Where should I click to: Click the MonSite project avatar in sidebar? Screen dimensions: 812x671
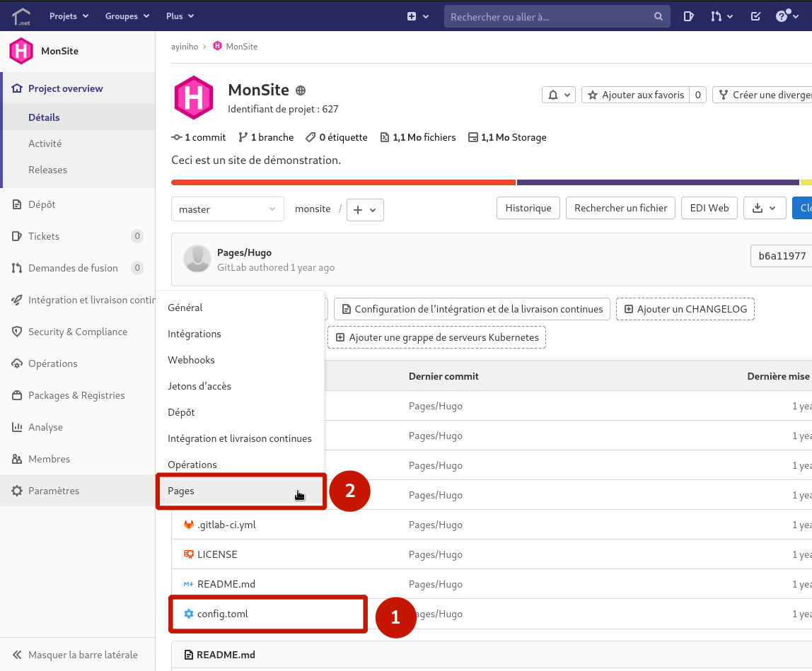click(x=21, y=51)
